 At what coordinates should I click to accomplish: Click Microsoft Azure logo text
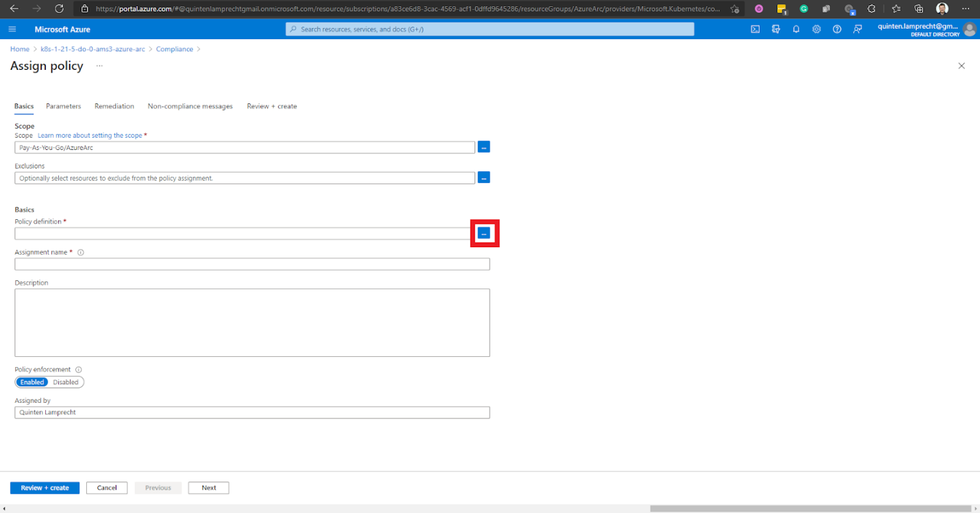coord(62,29)
